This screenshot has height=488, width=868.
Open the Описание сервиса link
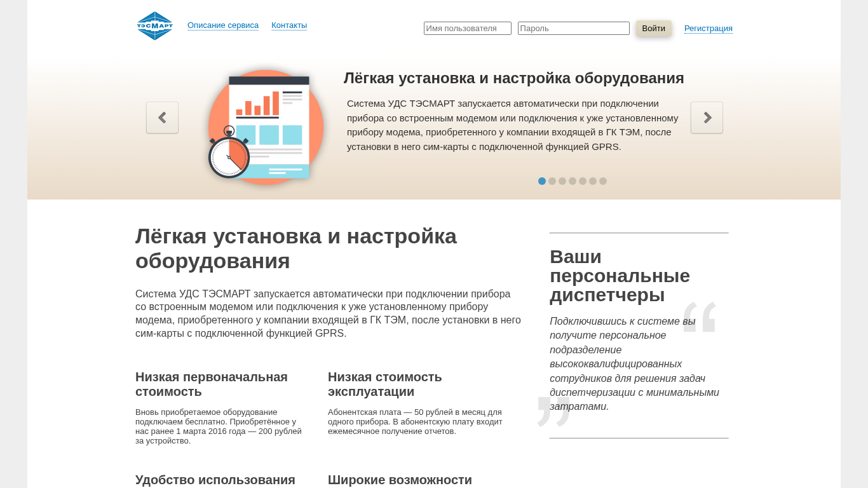click(223, 25)
